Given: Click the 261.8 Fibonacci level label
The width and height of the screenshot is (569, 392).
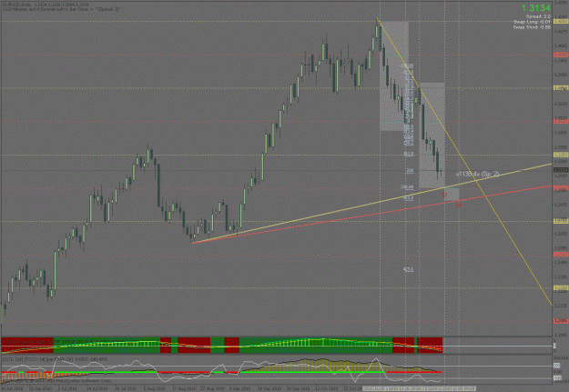Looking at the screenshot, I should 408,198.
